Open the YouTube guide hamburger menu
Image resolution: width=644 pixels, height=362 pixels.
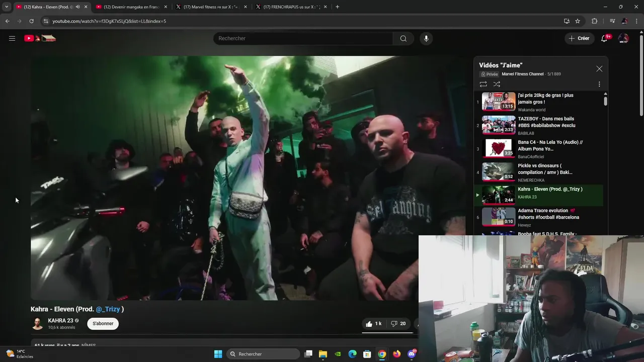tap(12, 38)
